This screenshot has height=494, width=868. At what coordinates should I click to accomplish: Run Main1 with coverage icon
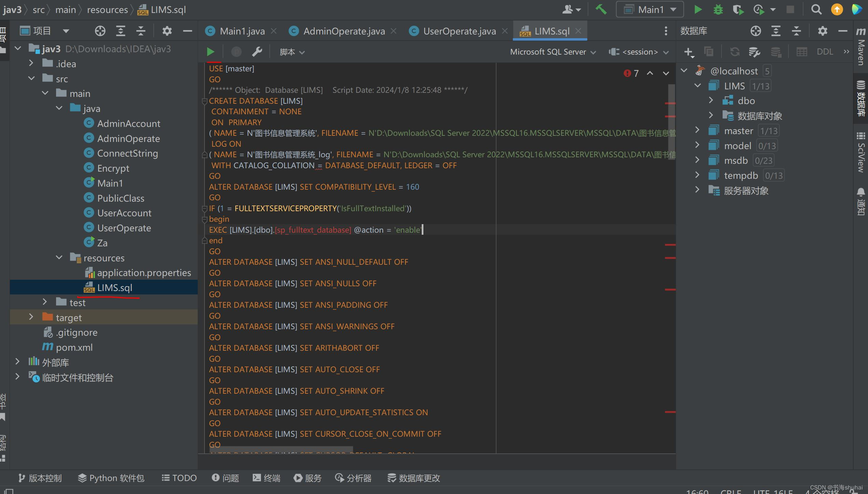738,10
